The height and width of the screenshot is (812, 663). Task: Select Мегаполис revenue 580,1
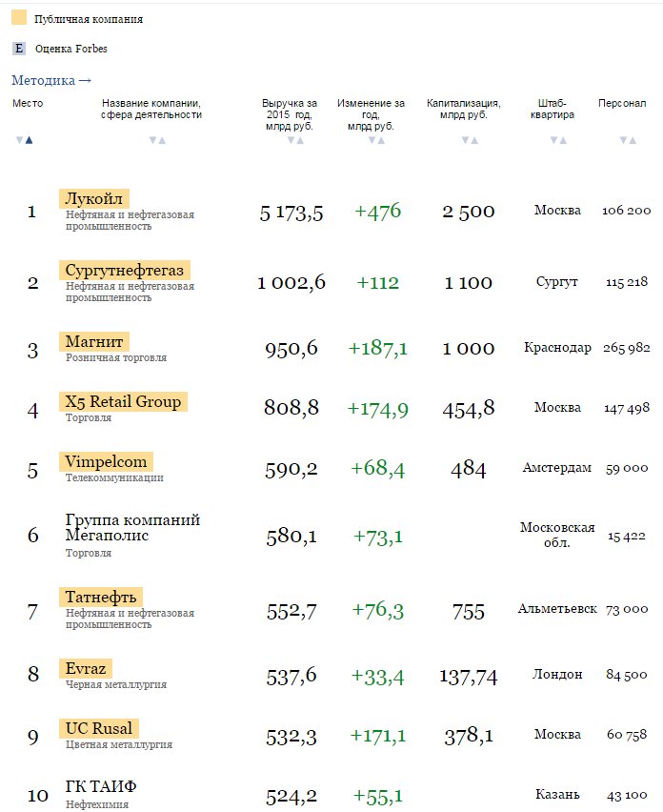pyautogui.click(x=291, y=537)
